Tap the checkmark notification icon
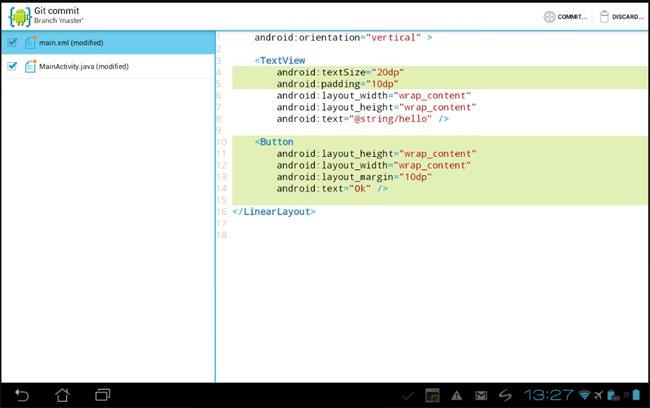Screen dimensions: 650x408 click(x=408, y=396)
